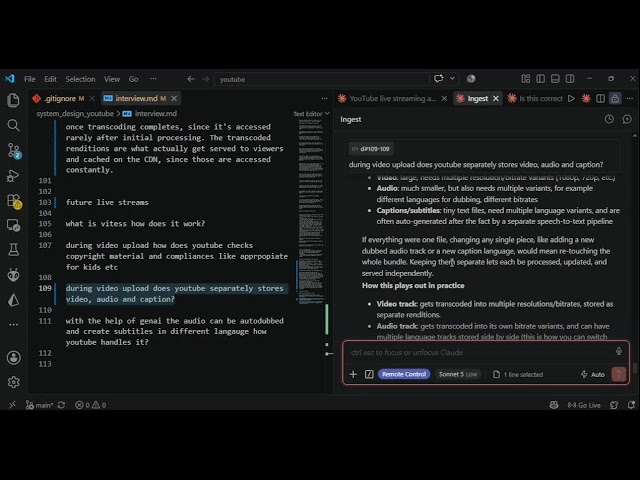Screen dimensions: 640x480
Task: Open chat group More Actions ellipsis
Action: pyautogui.click(x=630, y=98)
